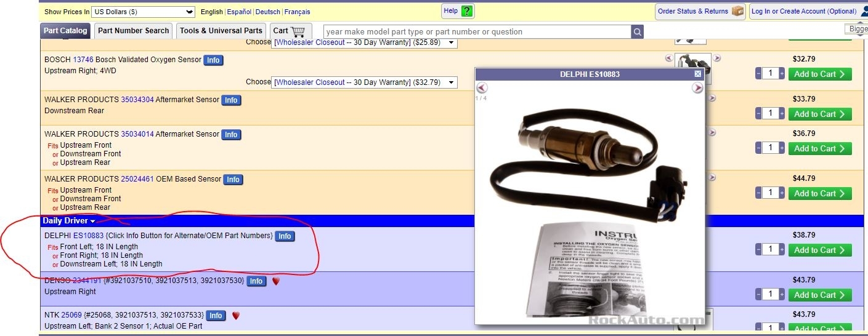Open the Cart tab
Image resolution: width=868 pixels, height=336 pixels.
coord(290,31)
